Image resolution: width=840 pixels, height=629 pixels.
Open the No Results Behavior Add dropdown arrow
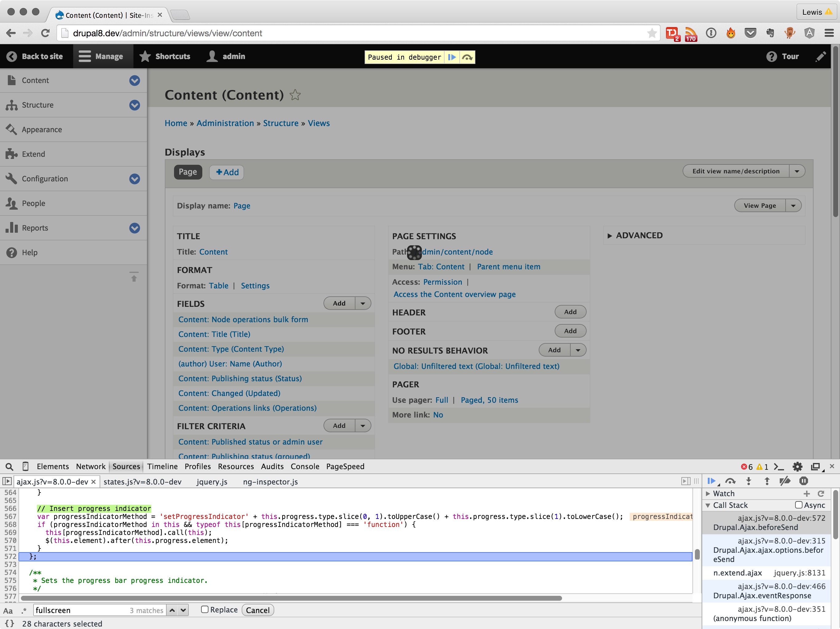[578, 350]
